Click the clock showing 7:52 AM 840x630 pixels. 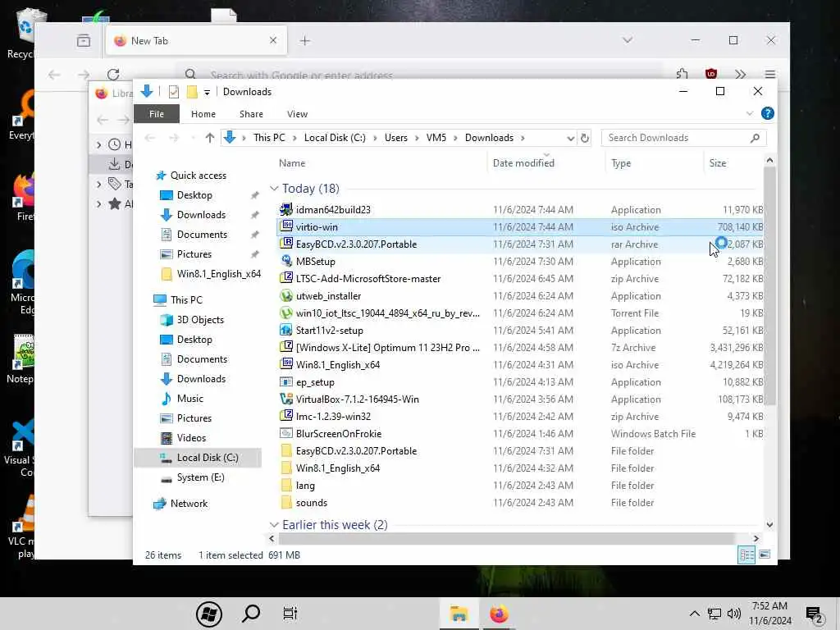(769, 606)
